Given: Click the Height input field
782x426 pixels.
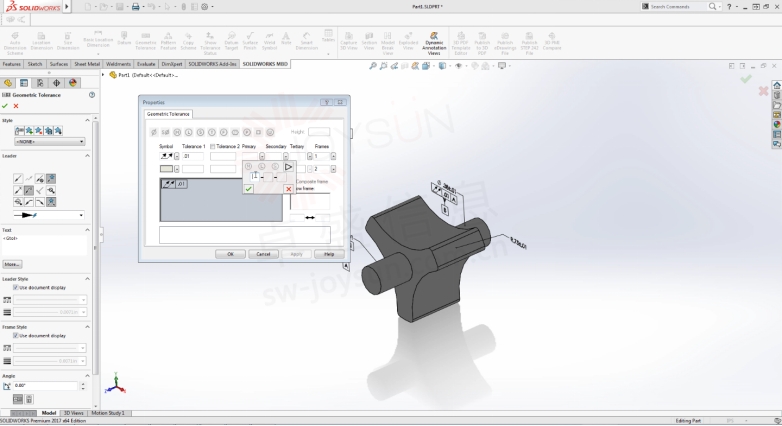Looking at the screenshot, I should click(x=319, y=132).
